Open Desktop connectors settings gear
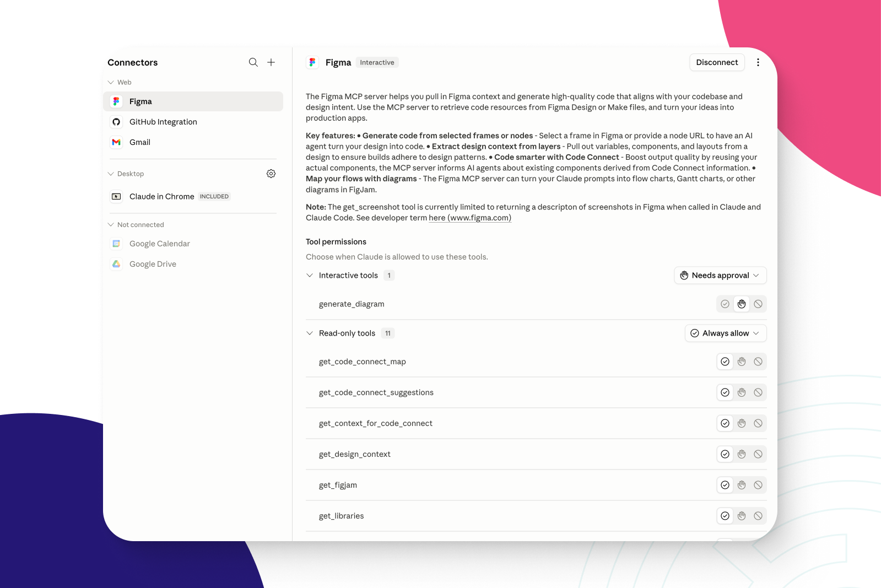Screen dimensions: 881x588 (271, 174)
